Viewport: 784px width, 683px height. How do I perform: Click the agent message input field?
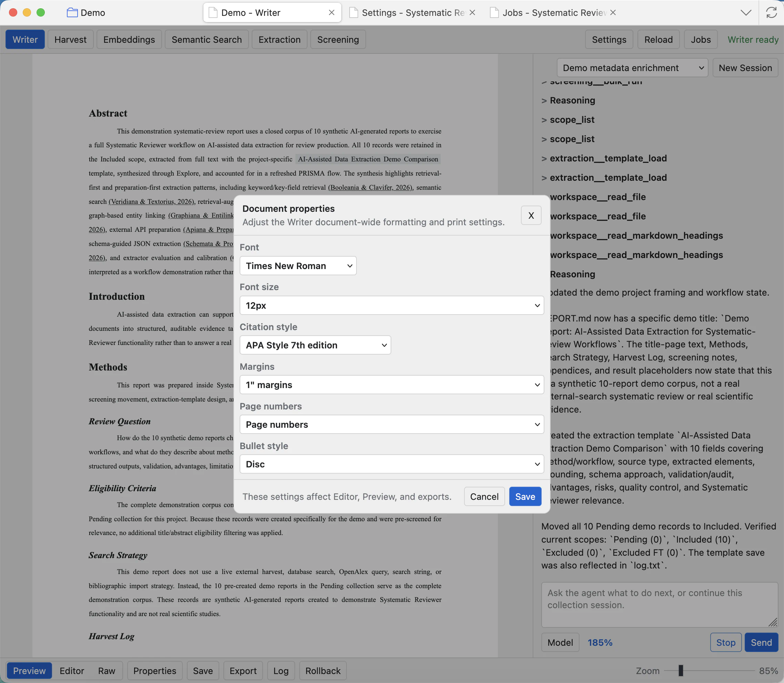tap(660, 604)
